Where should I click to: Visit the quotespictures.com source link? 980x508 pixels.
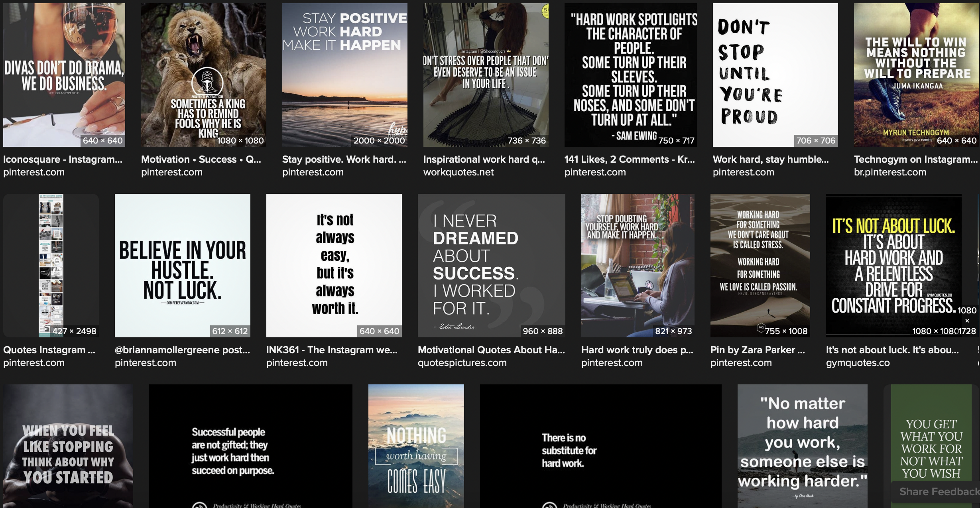click(462, 363)
